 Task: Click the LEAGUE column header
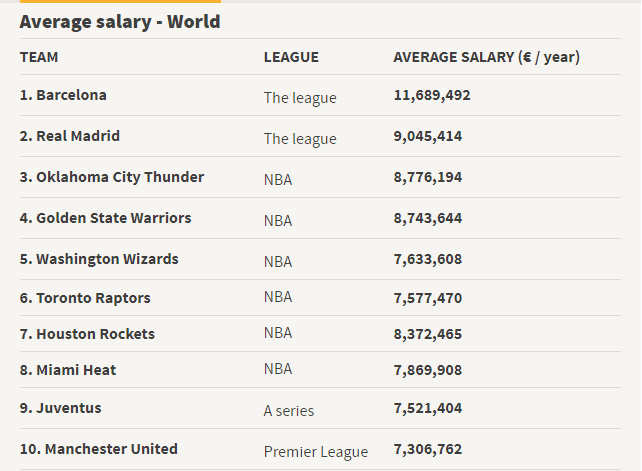coord(291,57)
